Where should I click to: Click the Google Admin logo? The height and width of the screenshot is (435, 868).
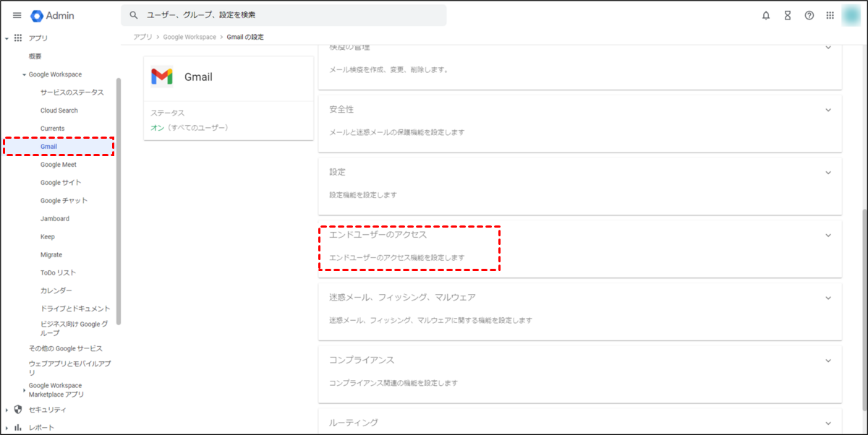point(53,15)
